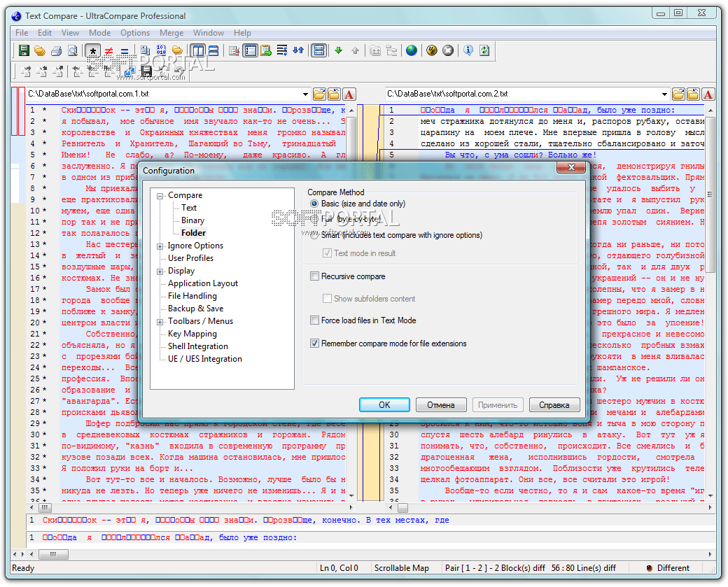728x587 pixels.
Task: Confirm configuration with OK button
Action: (x=384, y=405)
